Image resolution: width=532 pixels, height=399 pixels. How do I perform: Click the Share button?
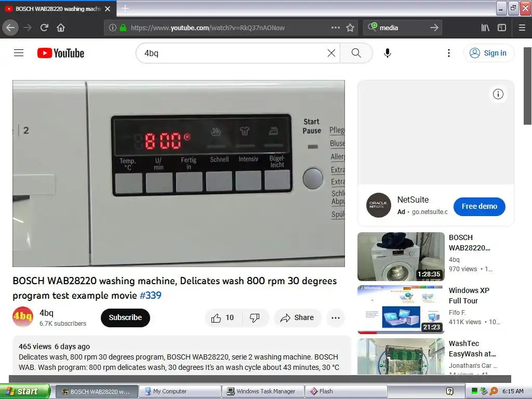coord(297,318)
